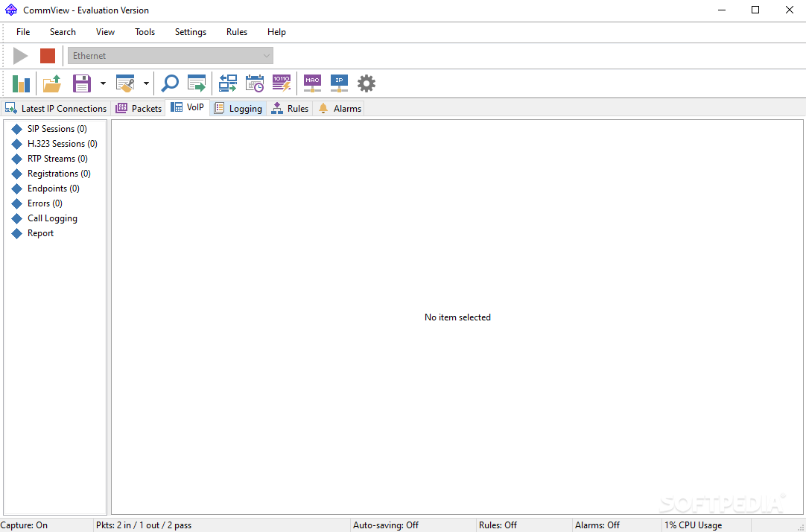This screenshot has width=806, height=532.
Task: Select the VoIP tab
Action: coord(188,107)
